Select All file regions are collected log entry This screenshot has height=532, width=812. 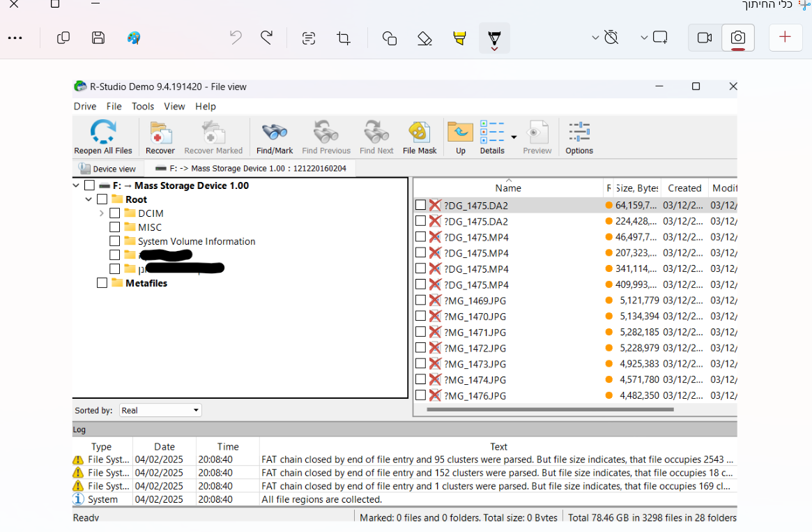(404, 499)
